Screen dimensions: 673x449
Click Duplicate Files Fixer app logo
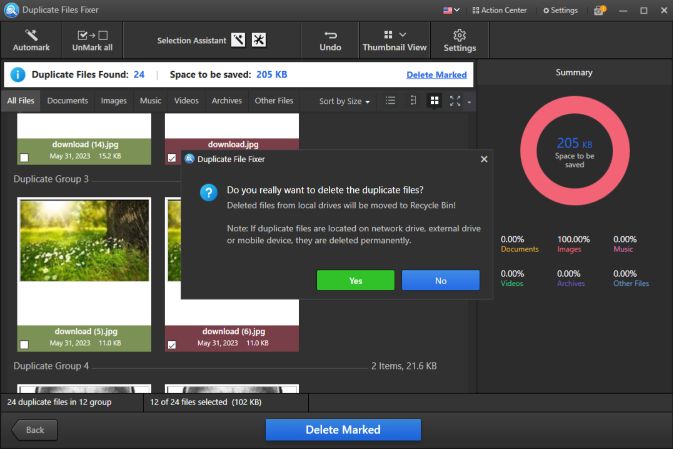click(x=11, y=10)
